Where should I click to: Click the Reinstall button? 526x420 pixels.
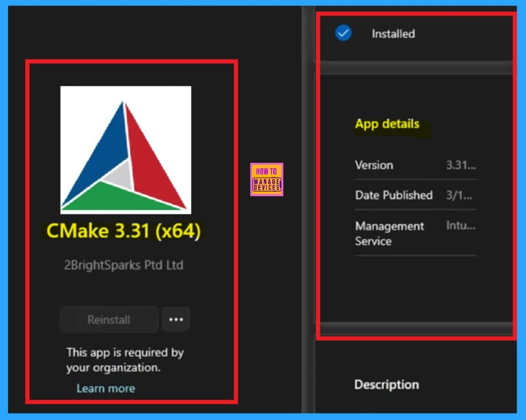(x=109, y=319)
